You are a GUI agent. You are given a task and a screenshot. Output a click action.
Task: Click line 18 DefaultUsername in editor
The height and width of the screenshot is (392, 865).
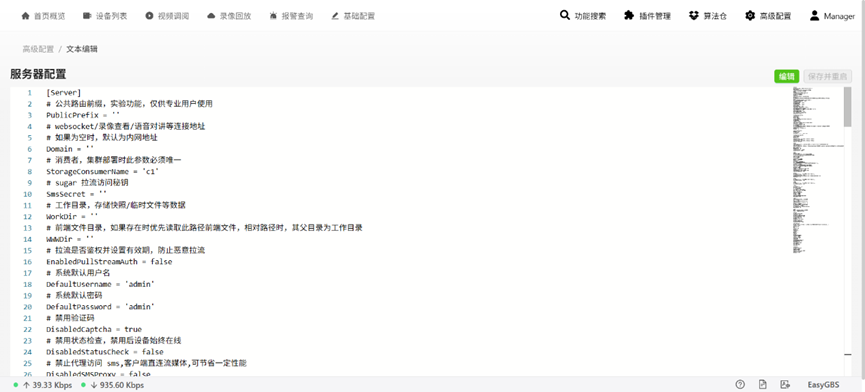coord(100,284)
